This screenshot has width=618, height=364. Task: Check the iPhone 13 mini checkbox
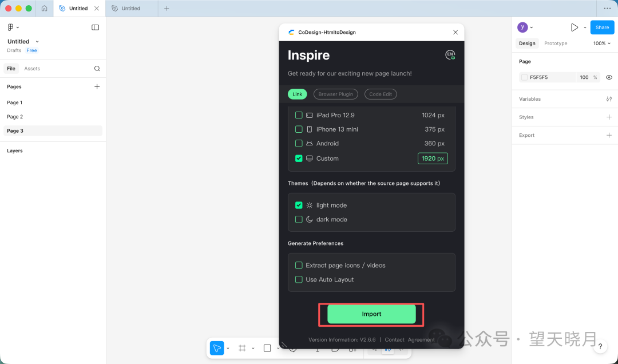pos(299,129)
